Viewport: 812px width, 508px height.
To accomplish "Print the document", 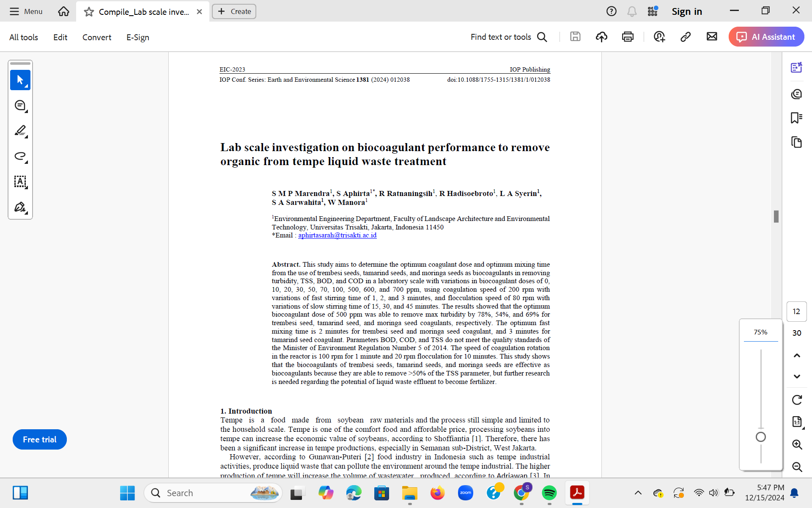I will click(x=628, y=37).
